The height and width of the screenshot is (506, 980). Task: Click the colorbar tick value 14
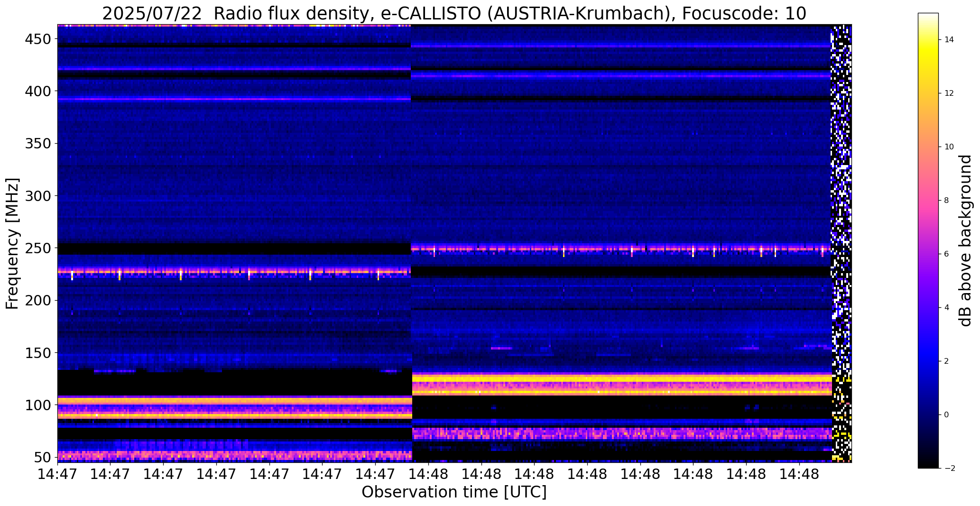click(949, 40)
